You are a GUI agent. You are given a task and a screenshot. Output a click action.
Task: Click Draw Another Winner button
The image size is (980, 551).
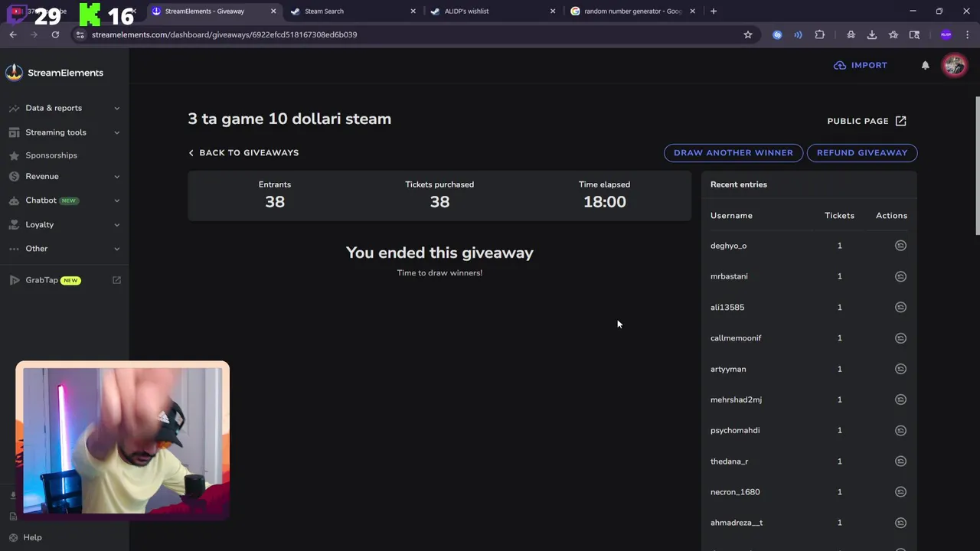tap(733, 153)
